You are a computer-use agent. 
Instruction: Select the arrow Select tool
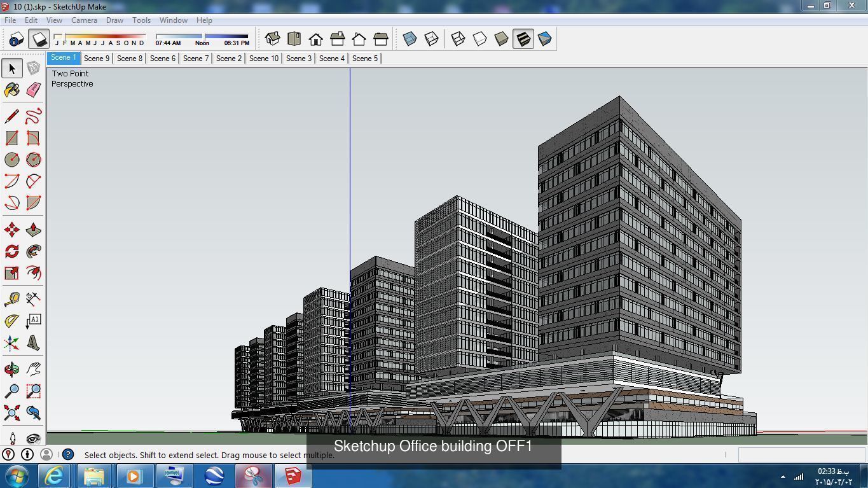click(x=11, y=68)
